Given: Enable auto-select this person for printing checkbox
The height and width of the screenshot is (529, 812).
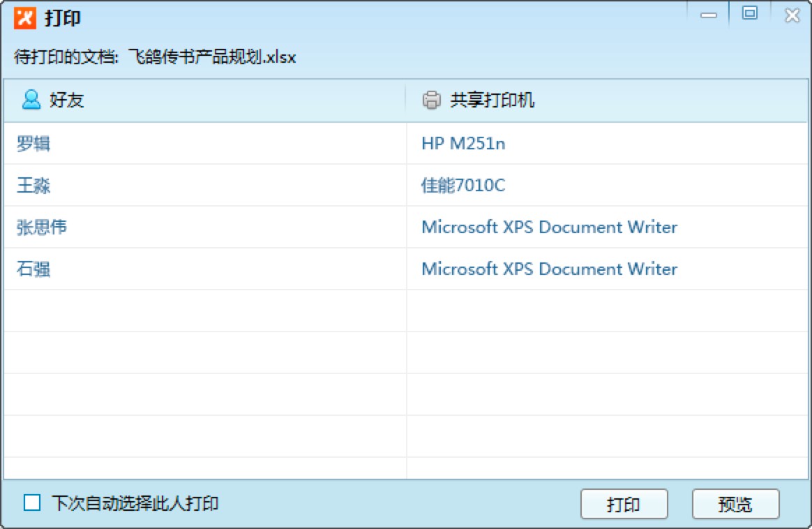Looking at the screenshot, I should 32,502.
